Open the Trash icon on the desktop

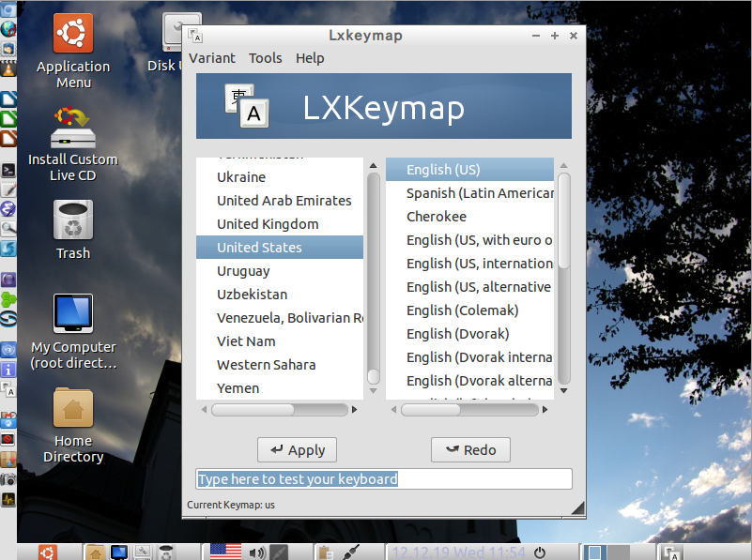(73, 230)
